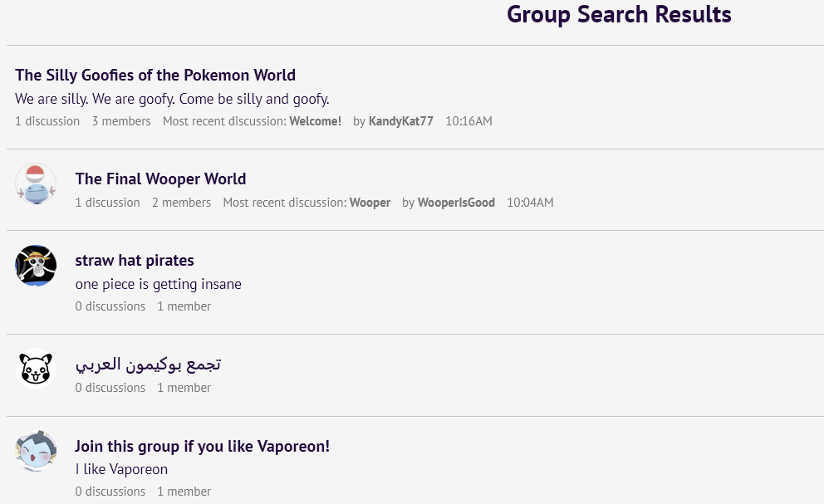Click the Group Search Results heading
Screen dimensions: 824x504
tap(619, 14)
